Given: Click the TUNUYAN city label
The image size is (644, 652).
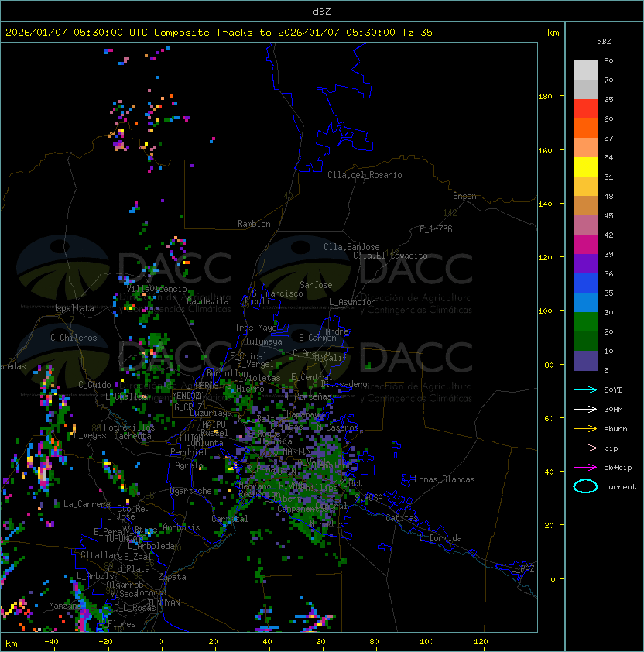Looking at the screenshot, I should pos(164,603).
